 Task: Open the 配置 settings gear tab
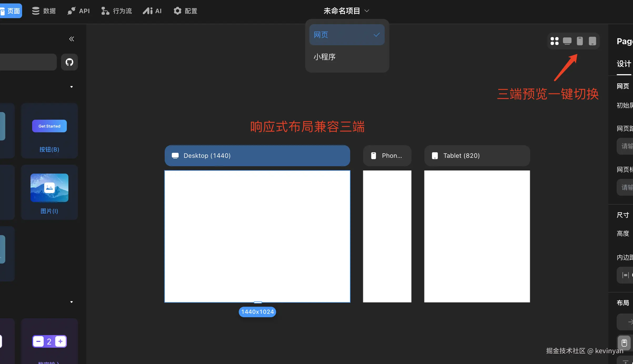pyautogui.click(x=185, y=11)
